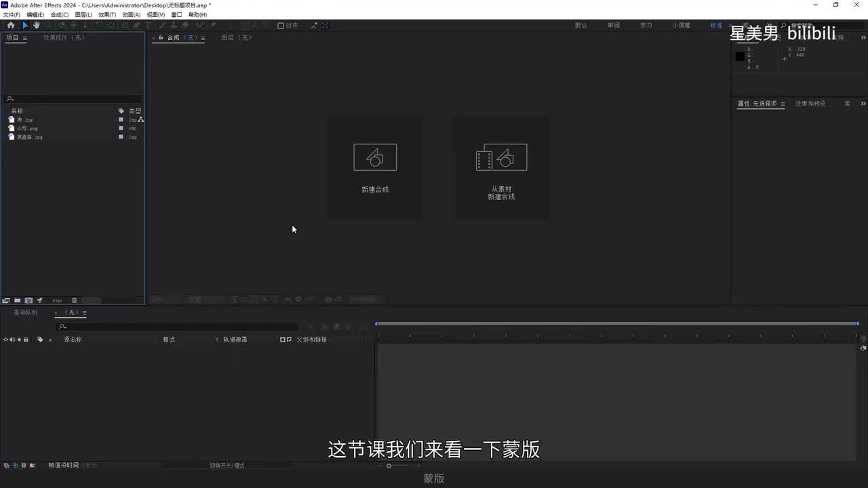Click the black color swatch in Info panel

pyautogui.click(x=740, y=57)
